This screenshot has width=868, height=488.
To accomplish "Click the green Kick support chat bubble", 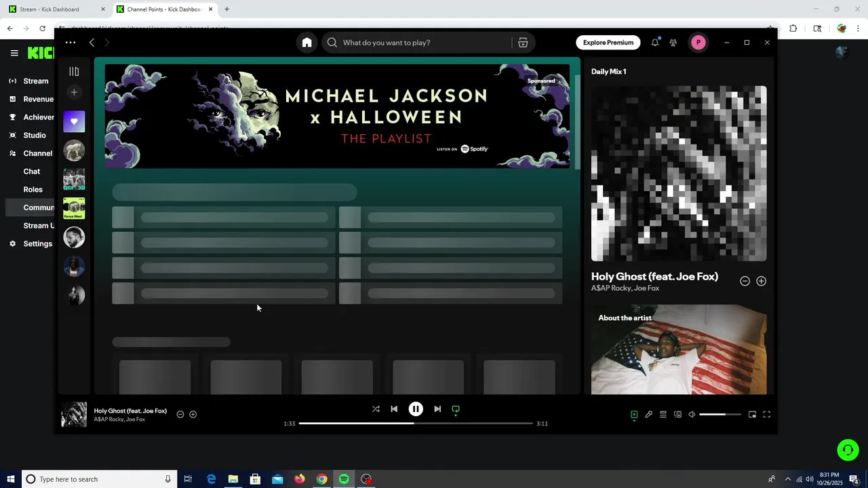I will (848, 450).
